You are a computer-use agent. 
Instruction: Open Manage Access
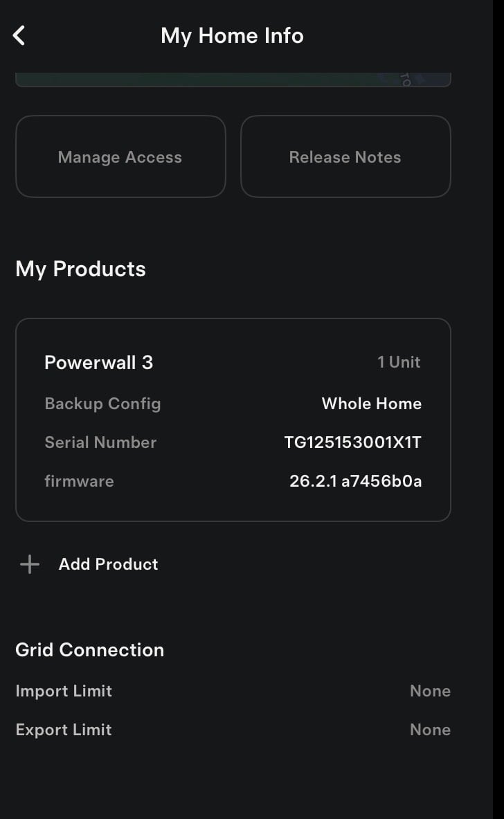120,157
